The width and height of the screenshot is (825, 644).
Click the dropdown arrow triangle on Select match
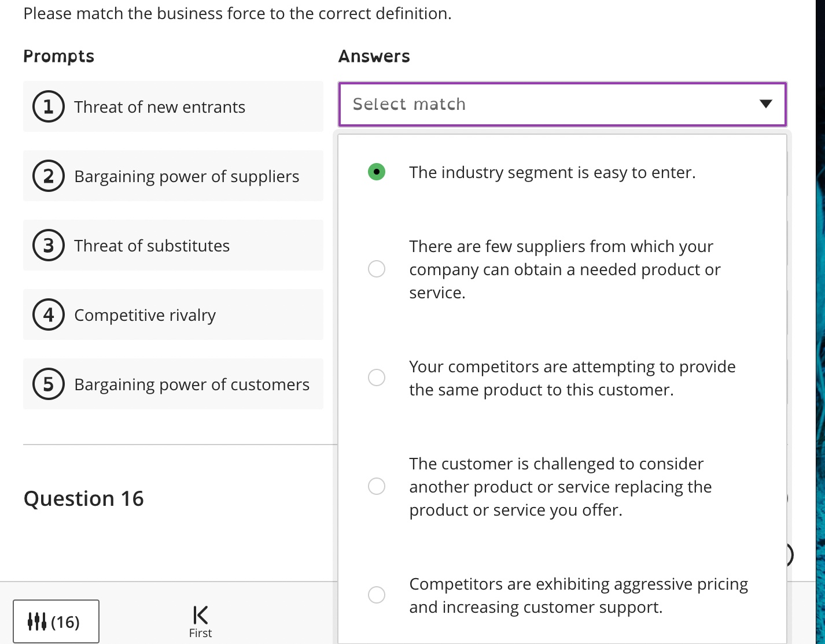[x=765, y=104]
